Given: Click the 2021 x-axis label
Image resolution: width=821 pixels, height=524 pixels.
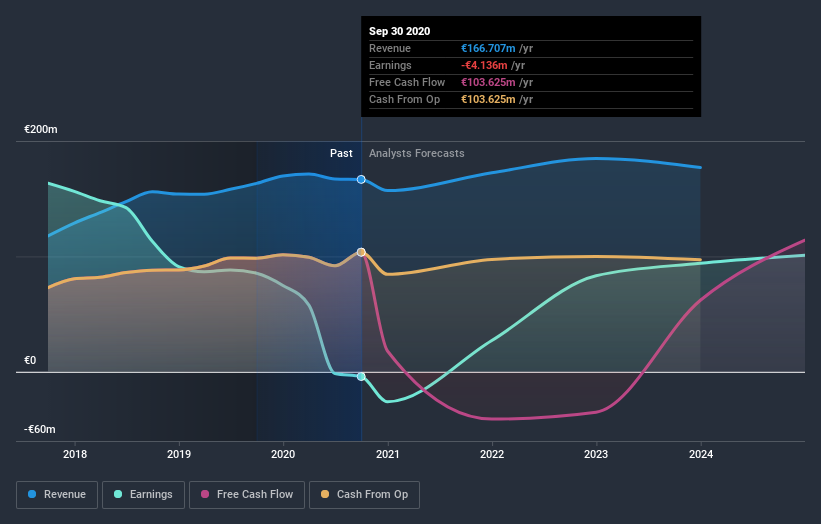Looking at the screenshot, I should 387,454.
